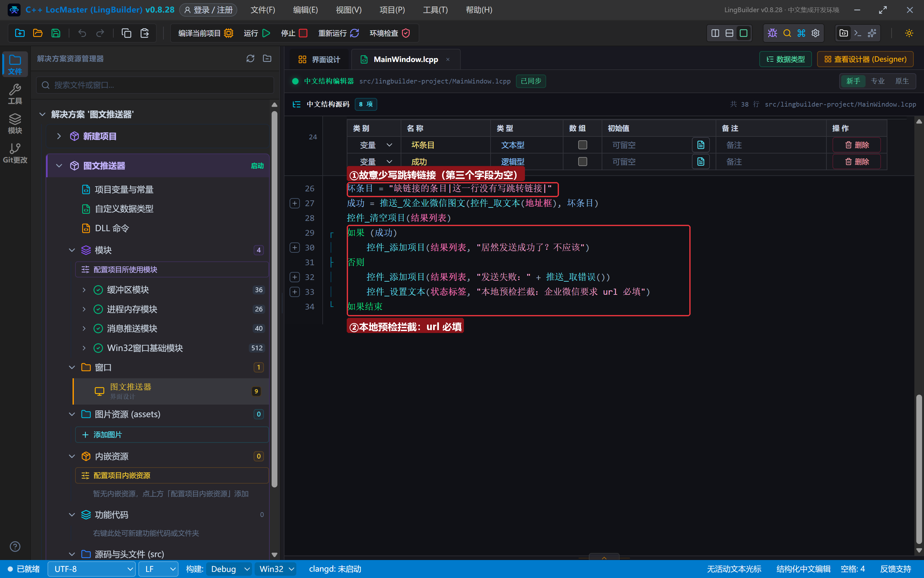
Task: Switch to the 界面设计 tab
Action: coord(319,59)
